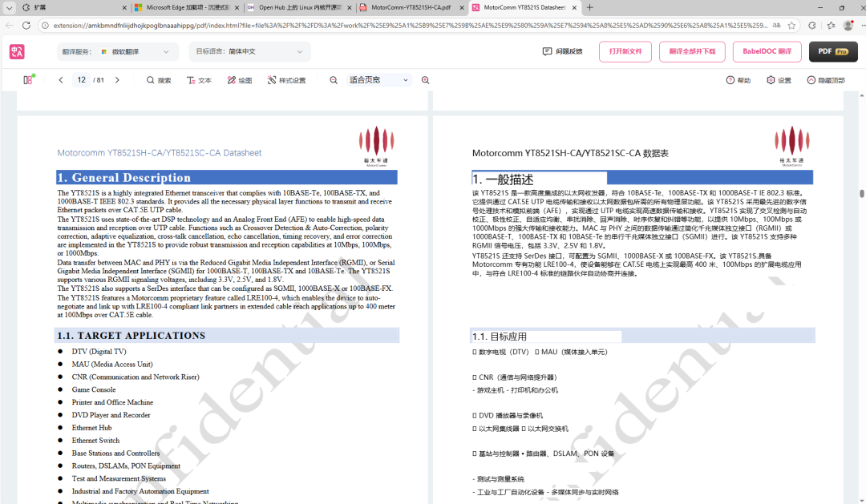
Task: Click the 1.1. 目标应用 heading
Action: (x=500, y=337)
